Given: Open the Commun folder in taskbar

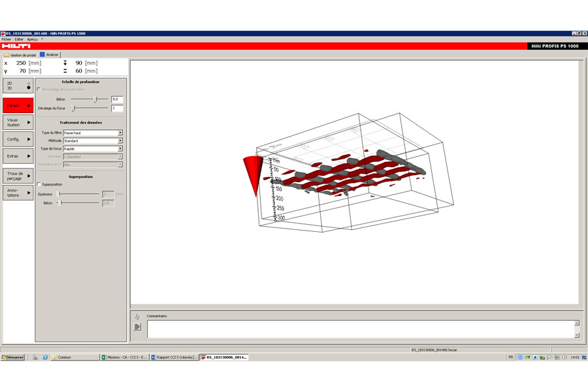Looking at the screenshot, I should coord(65,357).
